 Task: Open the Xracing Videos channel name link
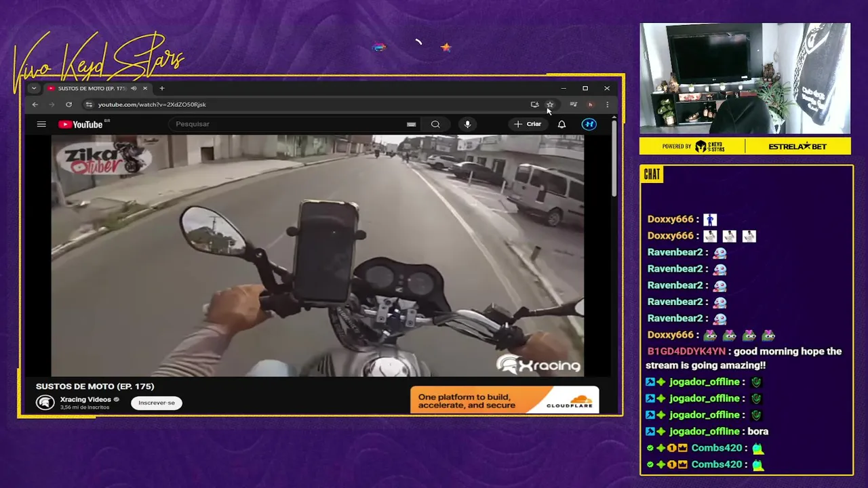pos(85,399)
